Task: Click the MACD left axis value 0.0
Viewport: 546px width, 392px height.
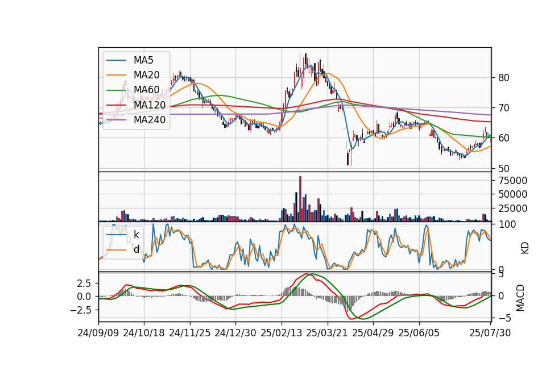Action: 84,297
